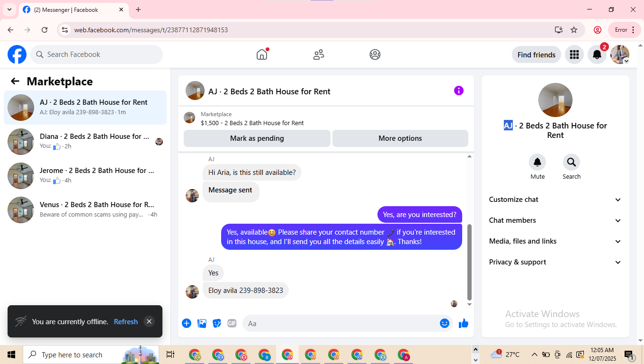Screen dimensions: 644x364
Task: Open the Venus house rent conversation
Action: point(85,210)
